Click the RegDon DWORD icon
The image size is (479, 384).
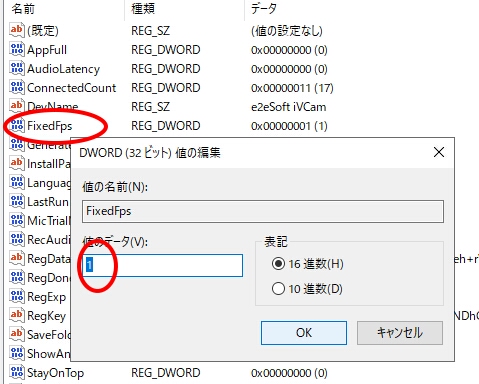tap(17, 277)
